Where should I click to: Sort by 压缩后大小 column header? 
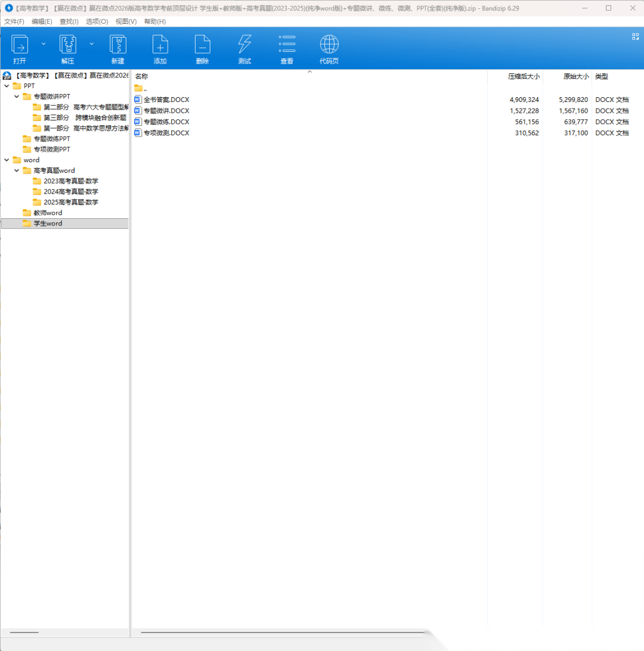coord(523,76)
